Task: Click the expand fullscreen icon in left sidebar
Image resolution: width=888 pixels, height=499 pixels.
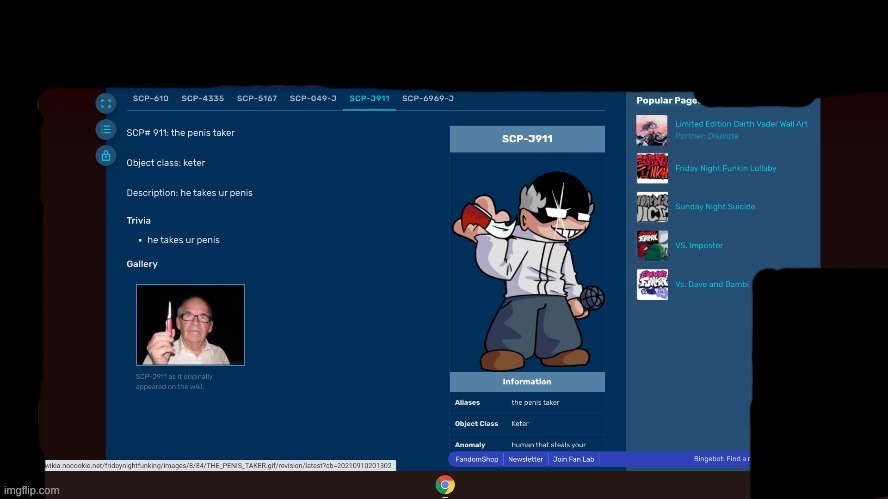Action: click(106, 103)
